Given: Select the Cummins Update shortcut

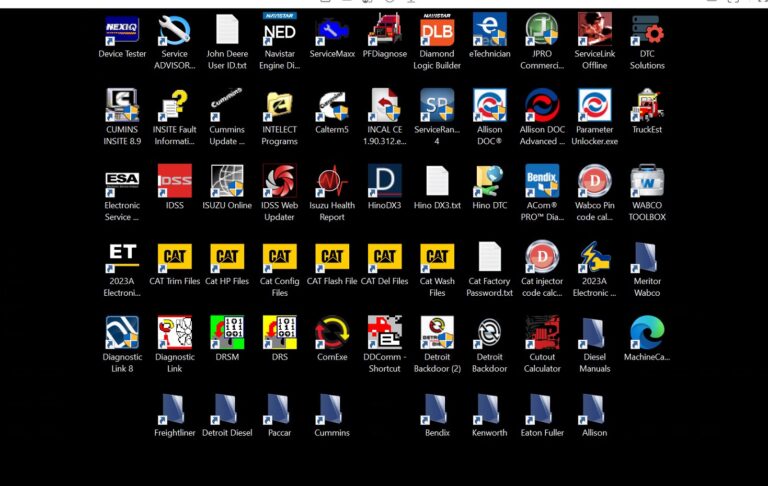Looking at the screenshot, I should [x=227, y=105].
